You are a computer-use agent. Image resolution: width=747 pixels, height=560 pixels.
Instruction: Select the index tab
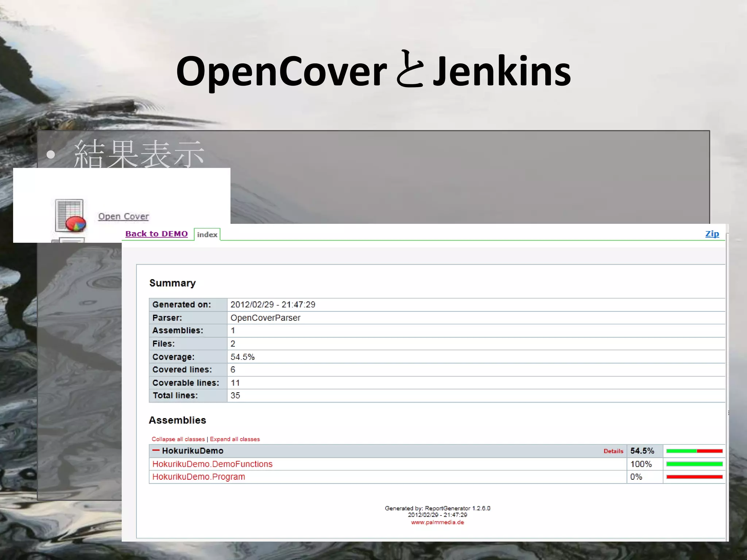pos(207,234)
